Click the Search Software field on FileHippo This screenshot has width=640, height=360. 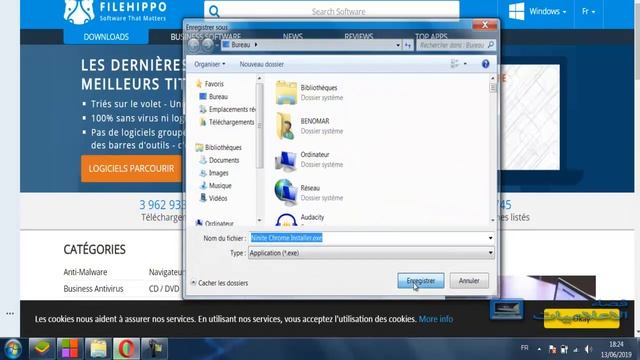pyautogui.click(x=338, y=11)
